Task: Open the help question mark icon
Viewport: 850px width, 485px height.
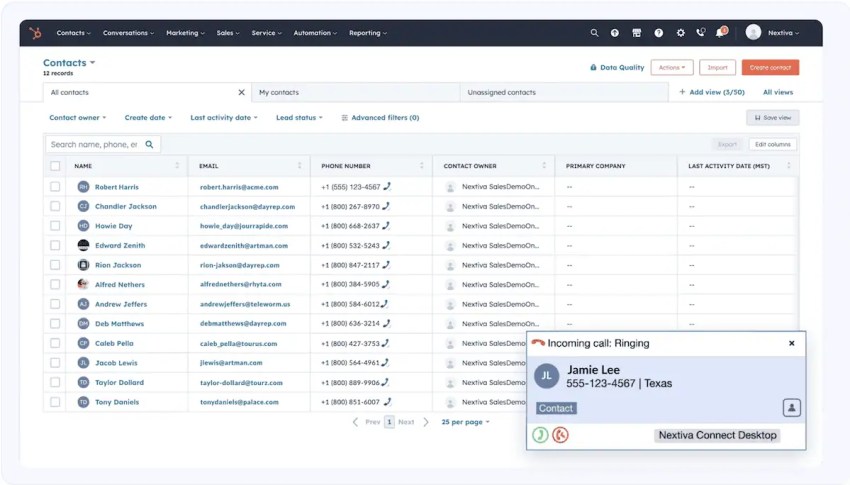Action: [658, 33]
